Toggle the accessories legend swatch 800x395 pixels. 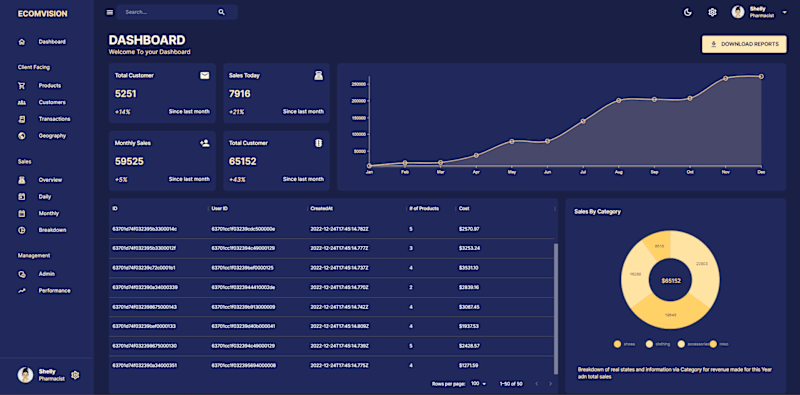[681, 344]
